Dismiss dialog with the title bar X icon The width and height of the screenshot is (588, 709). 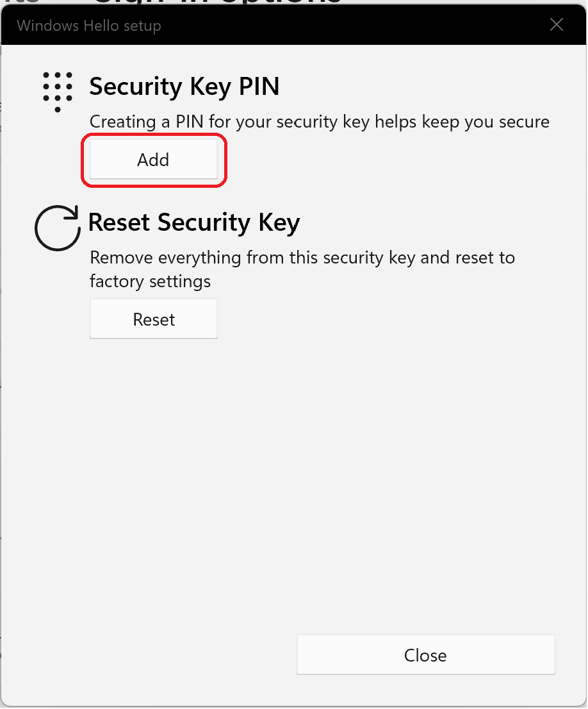tap(557, 25)
